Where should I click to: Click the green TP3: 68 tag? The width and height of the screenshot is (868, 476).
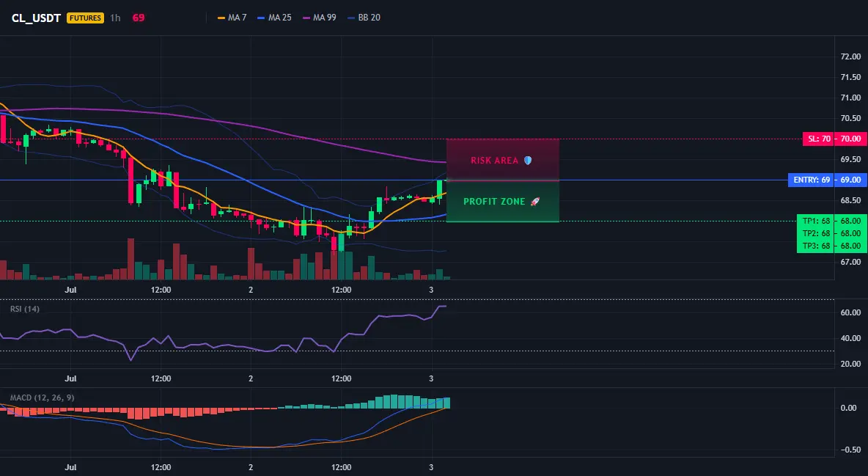click(x=816, y=246)
